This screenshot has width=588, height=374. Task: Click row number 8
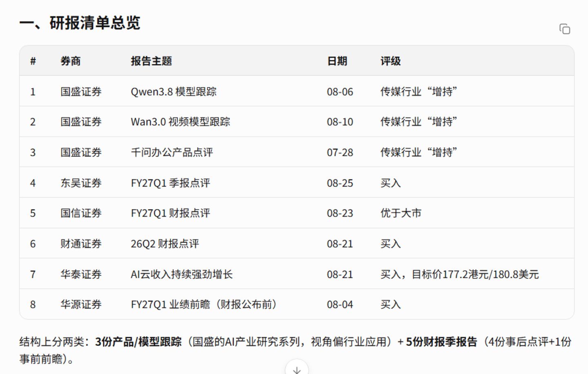(x=33, y=305)
